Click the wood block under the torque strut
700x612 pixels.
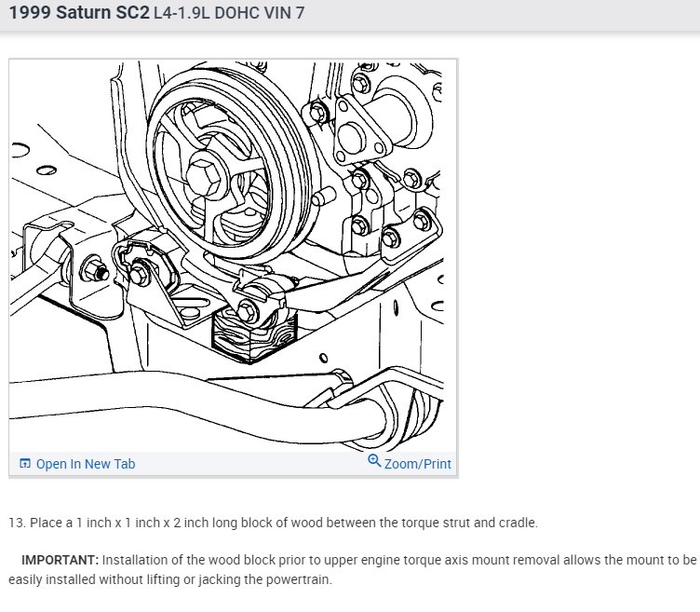click(x=254, y=337)
